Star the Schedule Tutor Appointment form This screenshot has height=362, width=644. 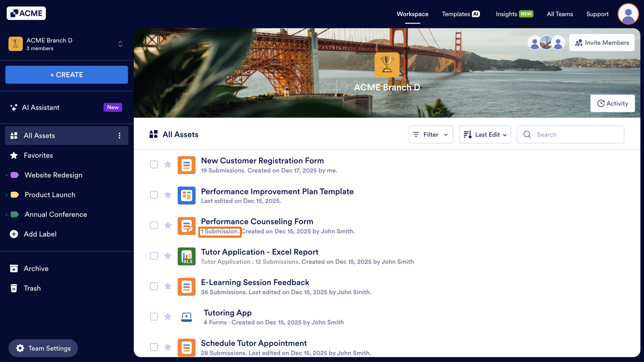pos(168,347)
